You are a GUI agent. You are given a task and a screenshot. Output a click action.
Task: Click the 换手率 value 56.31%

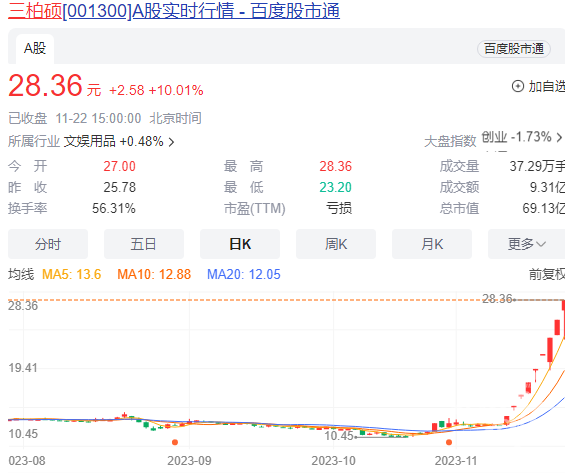click(x=114, y=208)
